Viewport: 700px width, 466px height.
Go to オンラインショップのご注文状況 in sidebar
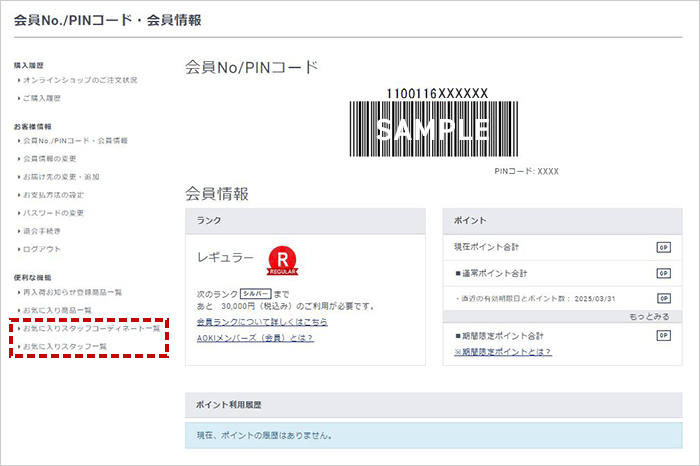[x=80, y=80]
